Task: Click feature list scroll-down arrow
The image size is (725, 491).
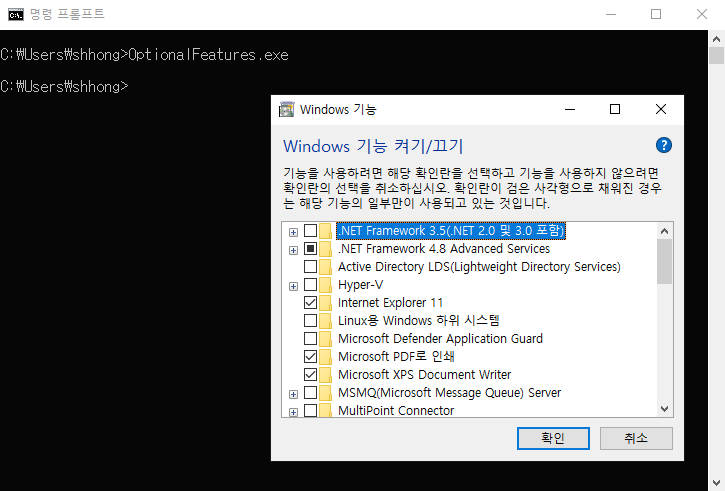Action: (x=664, y=409)
